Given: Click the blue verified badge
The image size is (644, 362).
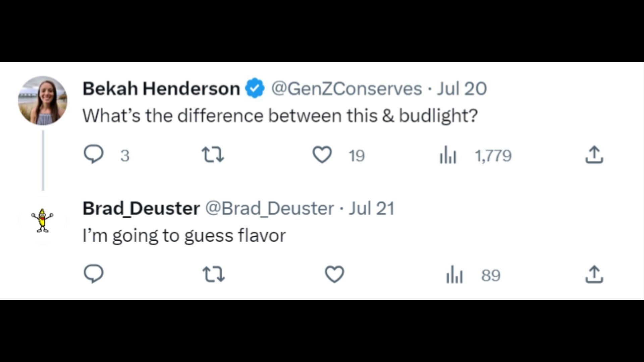Looking at the screenshot, I should point(255,88).
